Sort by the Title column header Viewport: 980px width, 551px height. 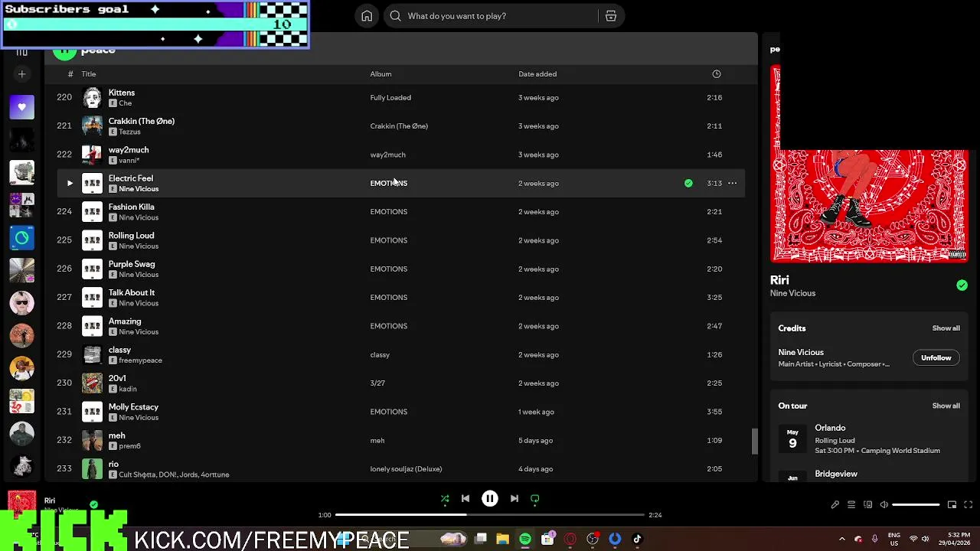(x=89, y=74)
